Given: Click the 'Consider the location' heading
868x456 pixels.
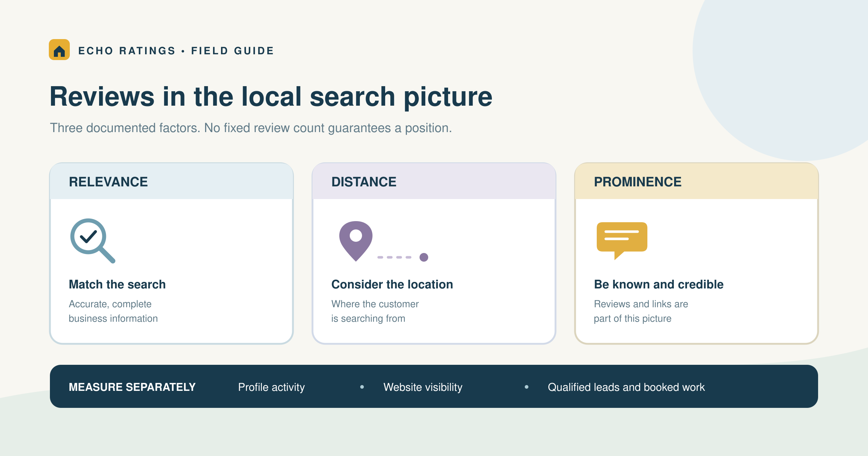Looking at the screenshot, I should click(x=392, y=284).
